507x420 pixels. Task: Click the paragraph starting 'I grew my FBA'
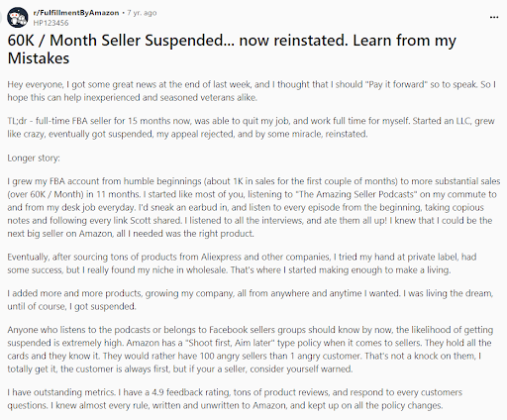[x=253, y=207]
